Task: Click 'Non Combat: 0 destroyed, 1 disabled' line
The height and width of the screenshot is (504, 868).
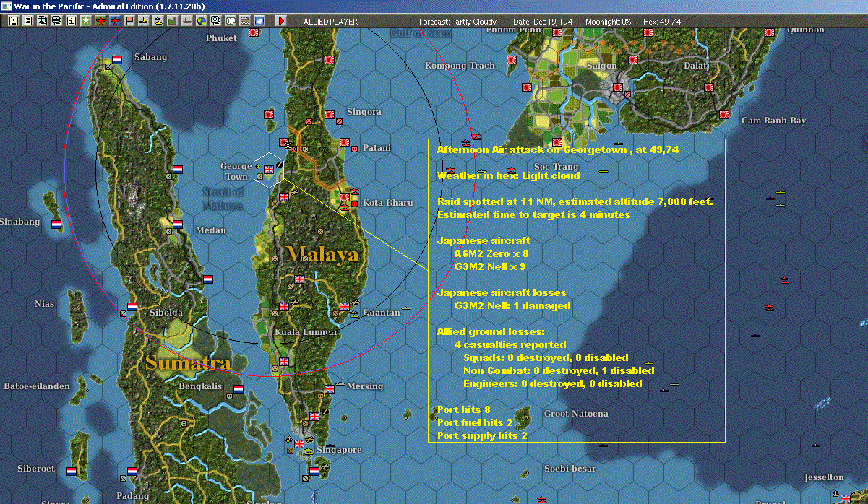Action: click(559, 370)
